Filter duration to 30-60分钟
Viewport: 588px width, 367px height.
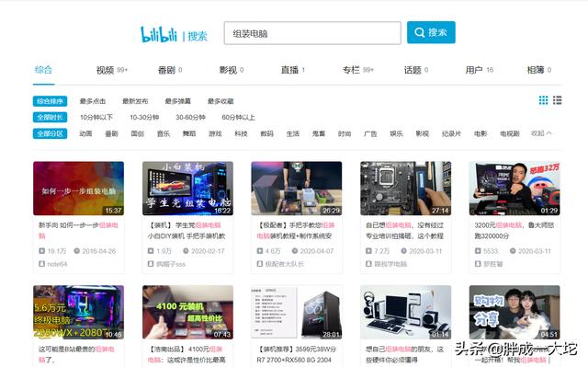tap(191, 118)
